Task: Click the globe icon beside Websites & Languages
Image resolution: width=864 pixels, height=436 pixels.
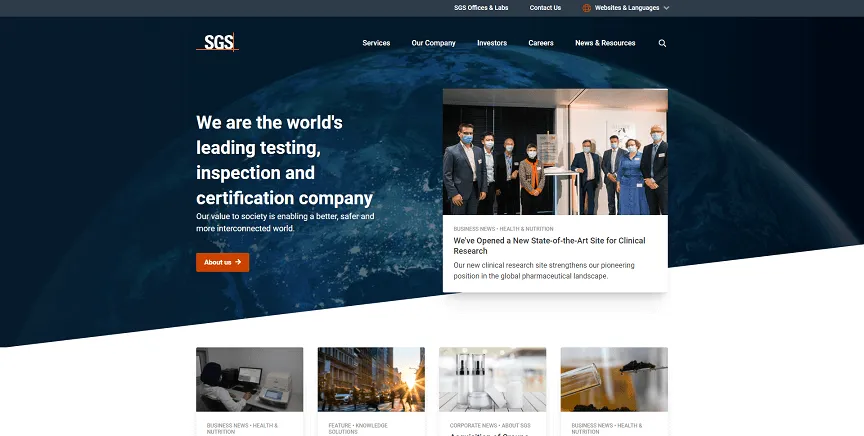Action: coord(587,8)
